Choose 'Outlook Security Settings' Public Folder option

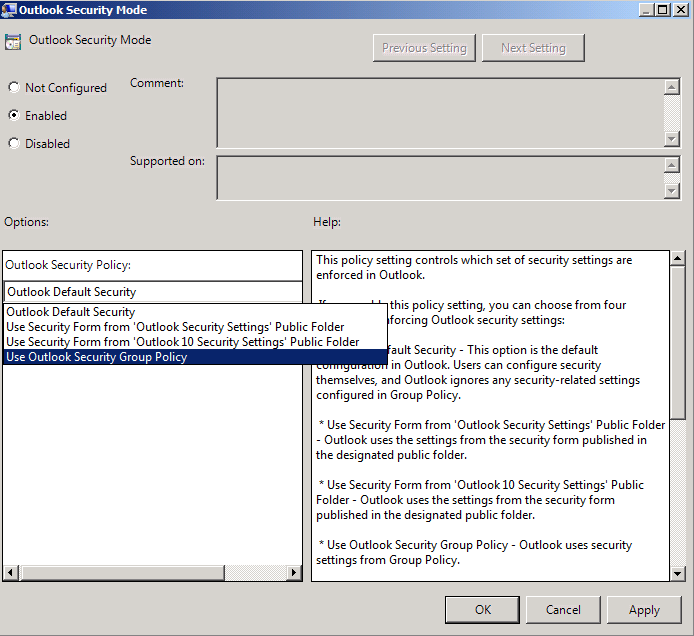point(195,327)
